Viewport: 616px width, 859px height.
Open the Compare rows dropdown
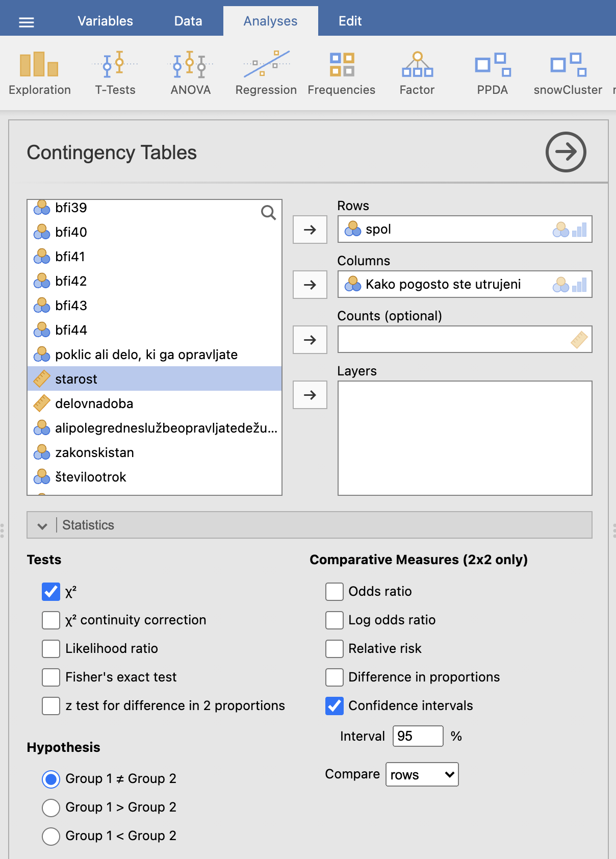422,774
